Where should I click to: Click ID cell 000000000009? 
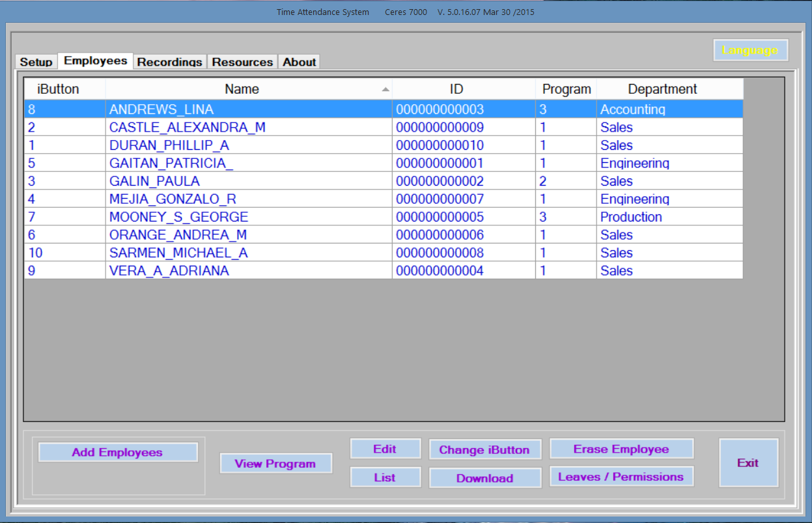tap(464, 127)
